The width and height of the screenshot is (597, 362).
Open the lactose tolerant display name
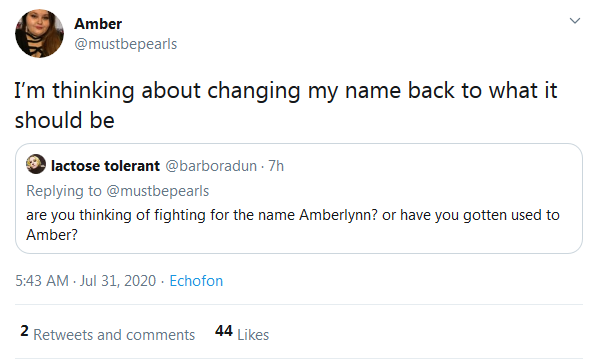(x=105, y=166)
